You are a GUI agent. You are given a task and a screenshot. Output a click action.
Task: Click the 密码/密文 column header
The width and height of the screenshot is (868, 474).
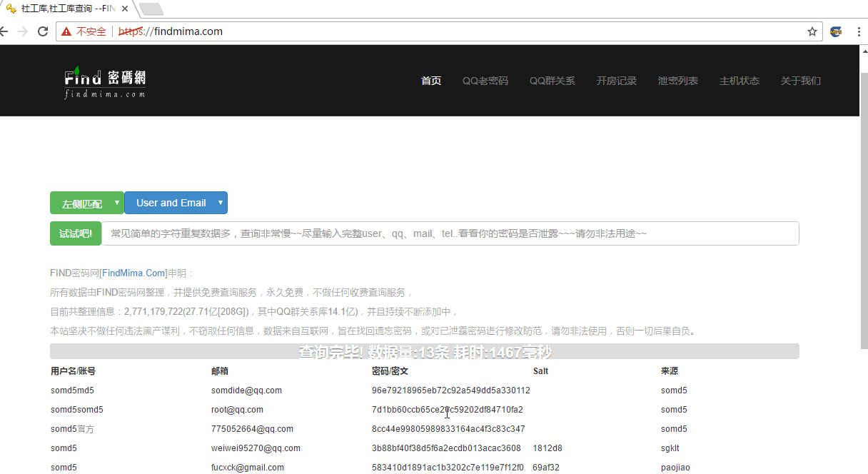click(x=390, y=371)
